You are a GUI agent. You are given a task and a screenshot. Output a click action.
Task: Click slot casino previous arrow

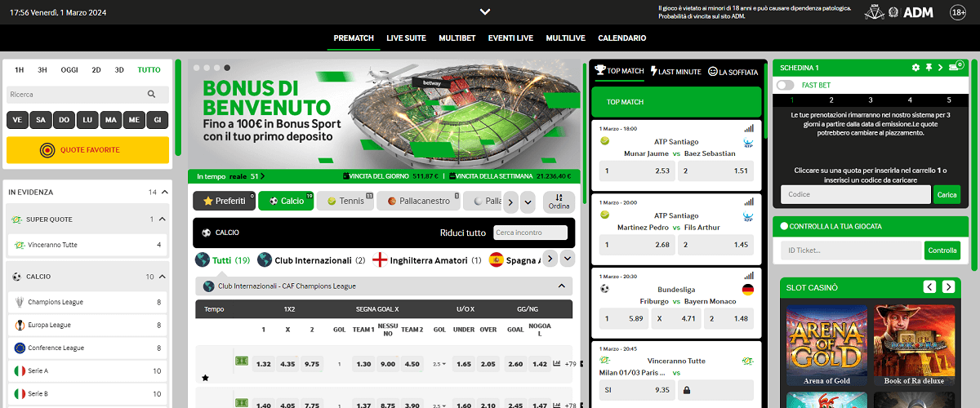(929, 286)
